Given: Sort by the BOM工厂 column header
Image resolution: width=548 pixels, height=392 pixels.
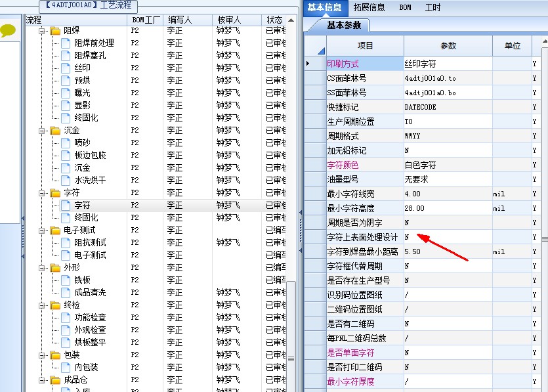Looking at the screenshot, I should click(x=146, y=20).
